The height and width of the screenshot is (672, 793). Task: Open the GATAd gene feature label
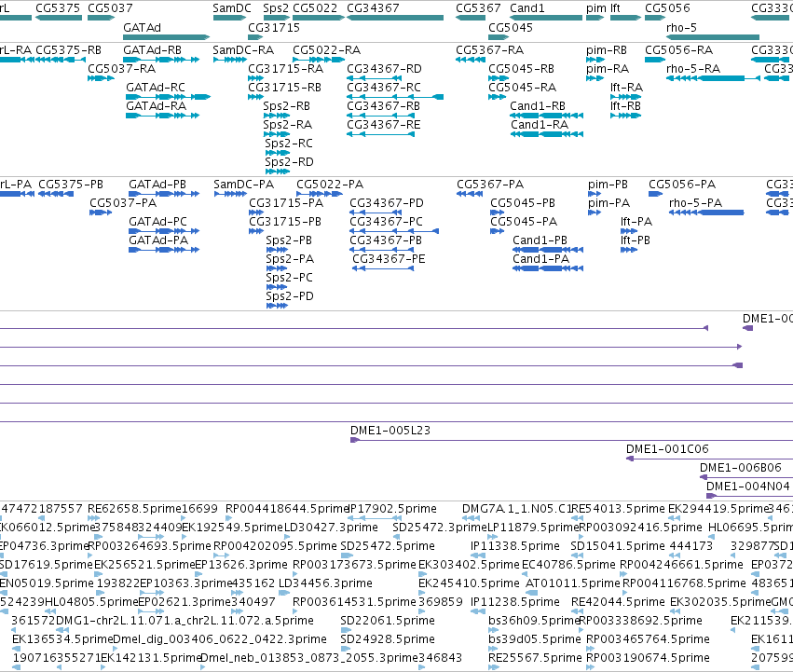[x=143, y=27]
